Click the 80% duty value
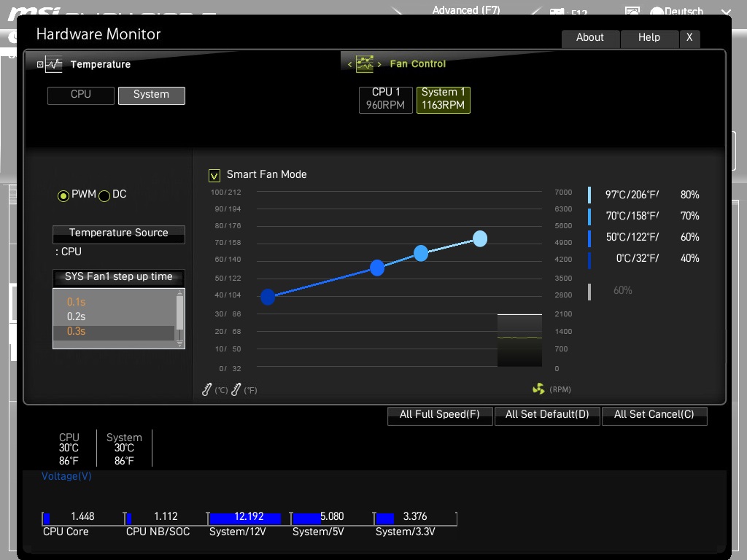Image resolution: width=747 pixels, height=560 pixels. 689,195
